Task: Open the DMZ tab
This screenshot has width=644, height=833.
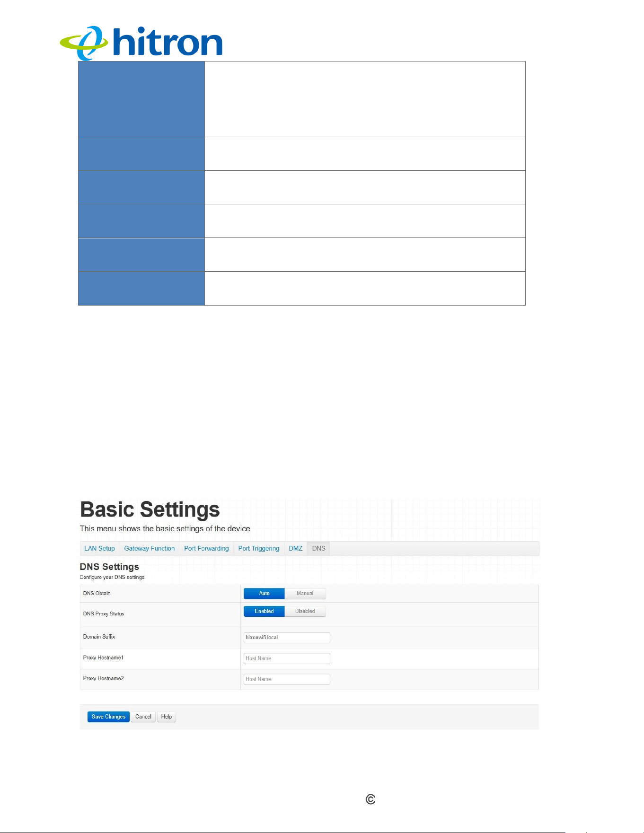Action: pyautogui.click(x=296, y=548)
